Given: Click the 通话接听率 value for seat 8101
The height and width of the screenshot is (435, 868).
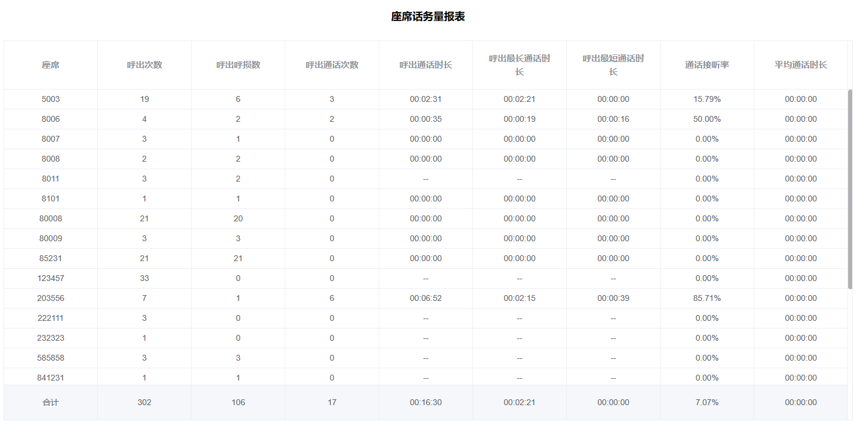Looking at the screenshot, I should click(707, 199).
